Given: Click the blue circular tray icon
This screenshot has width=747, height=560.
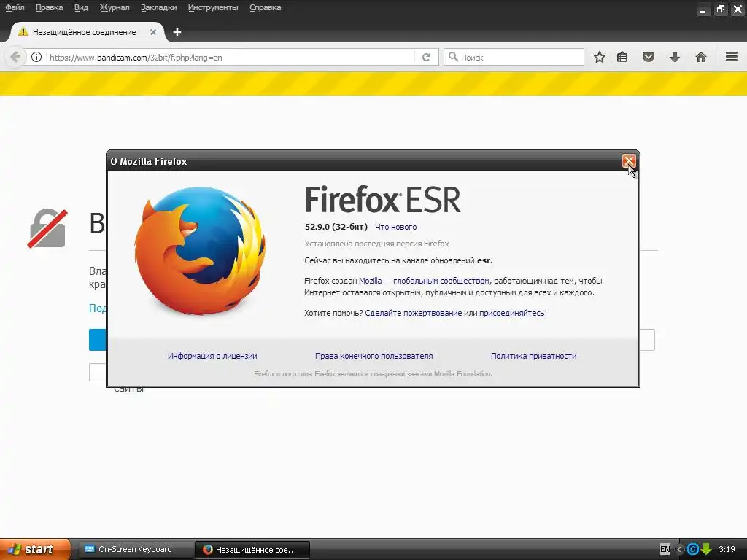Looking at the screenshot, I should tap(693, 549).
